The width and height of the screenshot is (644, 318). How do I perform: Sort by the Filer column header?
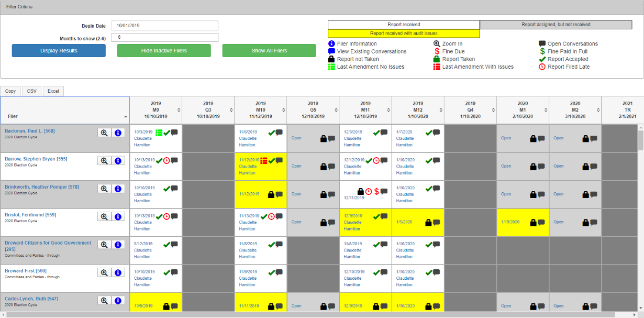(65, 110)
